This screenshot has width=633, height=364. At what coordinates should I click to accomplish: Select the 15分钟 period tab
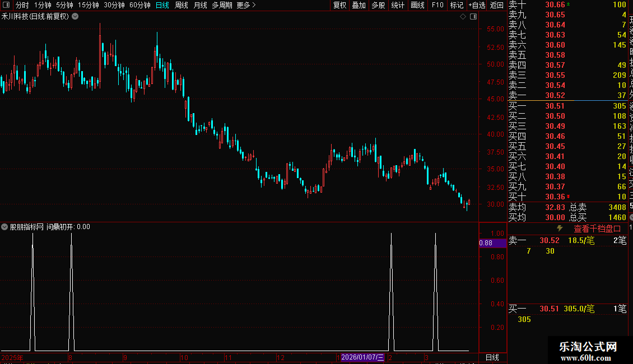click(x=89, y=5)
